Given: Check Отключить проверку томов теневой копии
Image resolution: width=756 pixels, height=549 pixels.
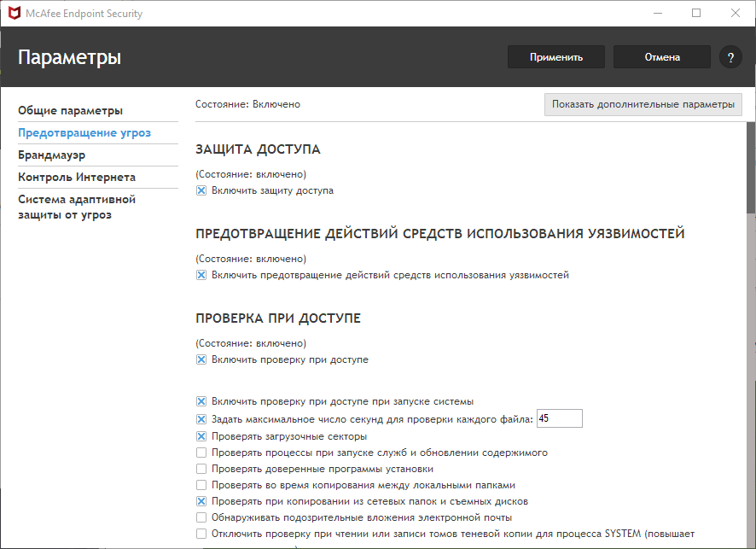Looking at the screenshot, I should pos(201,534).
